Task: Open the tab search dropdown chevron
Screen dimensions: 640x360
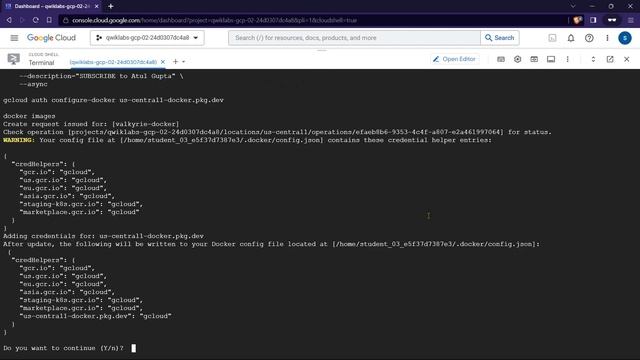Action: coord(573,6)
